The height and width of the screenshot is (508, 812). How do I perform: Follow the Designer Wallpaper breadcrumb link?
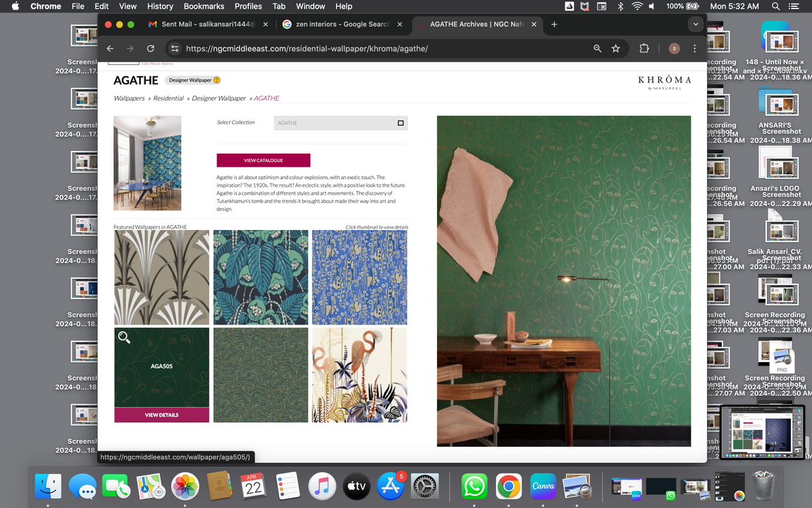(219, 98)
